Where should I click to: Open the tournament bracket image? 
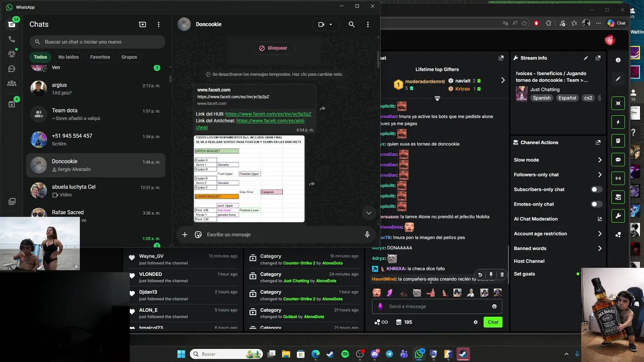point(249,178)
